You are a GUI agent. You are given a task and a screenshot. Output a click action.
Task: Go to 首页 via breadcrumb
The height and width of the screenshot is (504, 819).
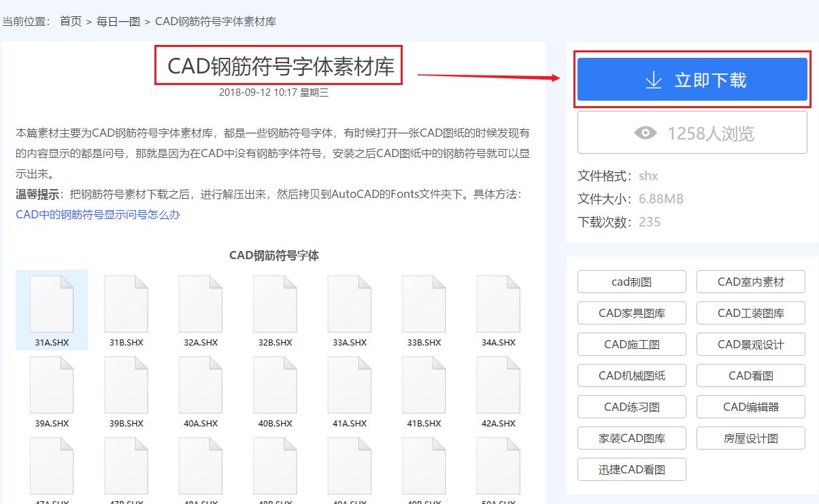coord(71,20)
